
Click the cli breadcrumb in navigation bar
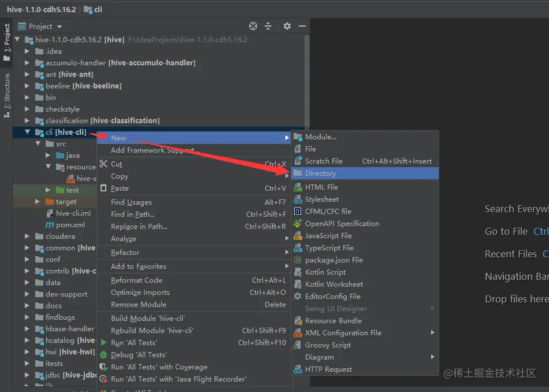click(x=93, y=9)
